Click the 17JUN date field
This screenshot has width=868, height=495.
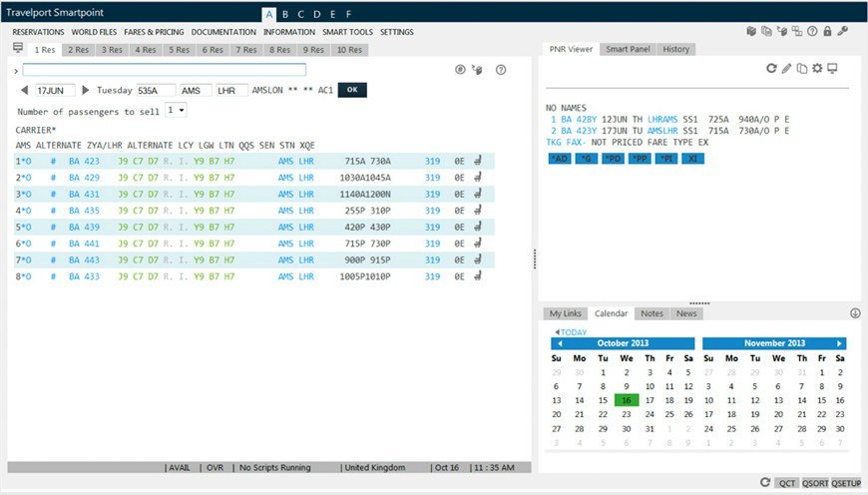point(55,90)
